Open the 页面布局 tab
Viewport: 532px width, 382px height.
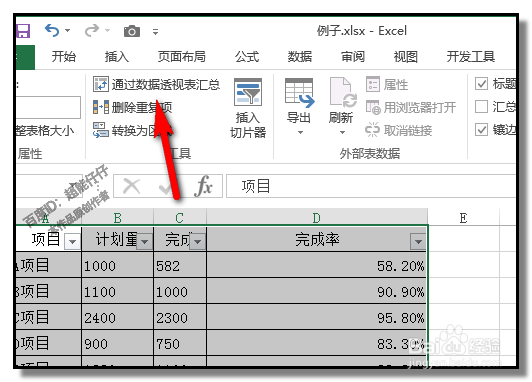click(x=182, y=56)
